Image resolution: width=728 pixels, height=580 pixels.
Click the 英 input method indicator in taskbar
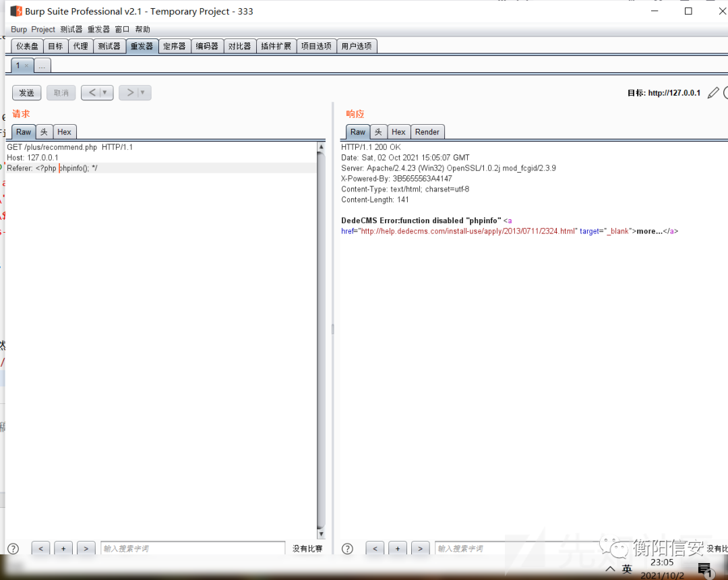(x=627, y=569)
